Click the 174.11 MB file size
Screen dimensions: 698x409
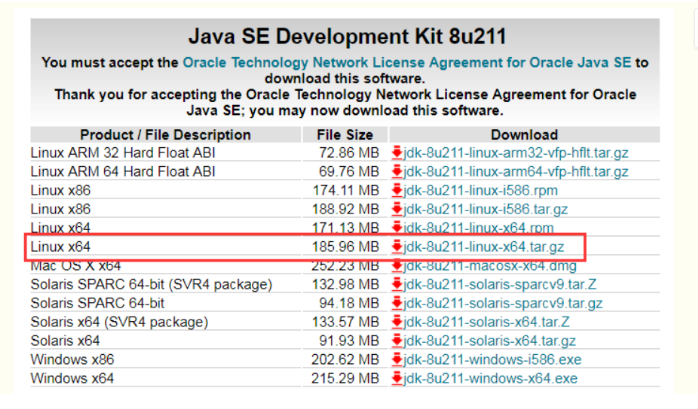(345, 190)
